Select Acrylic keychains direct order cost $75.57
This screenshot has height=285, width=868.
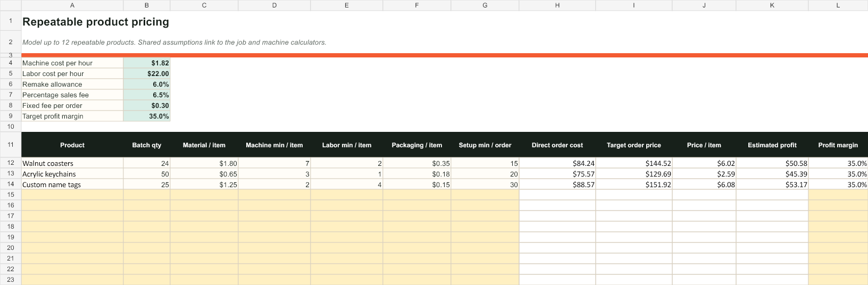pos(557,174)
